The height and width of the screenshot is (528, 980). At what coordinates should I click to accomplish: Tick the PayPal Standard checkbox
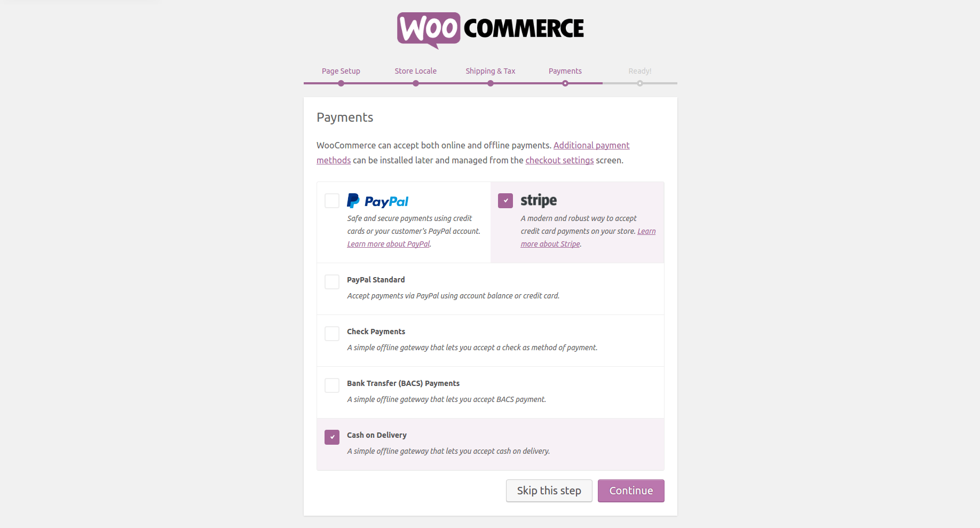(x=332, y=282)
